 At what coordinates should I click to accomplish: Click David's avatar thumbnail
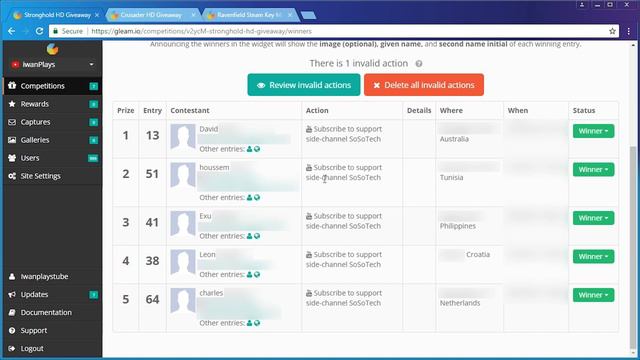183,136
